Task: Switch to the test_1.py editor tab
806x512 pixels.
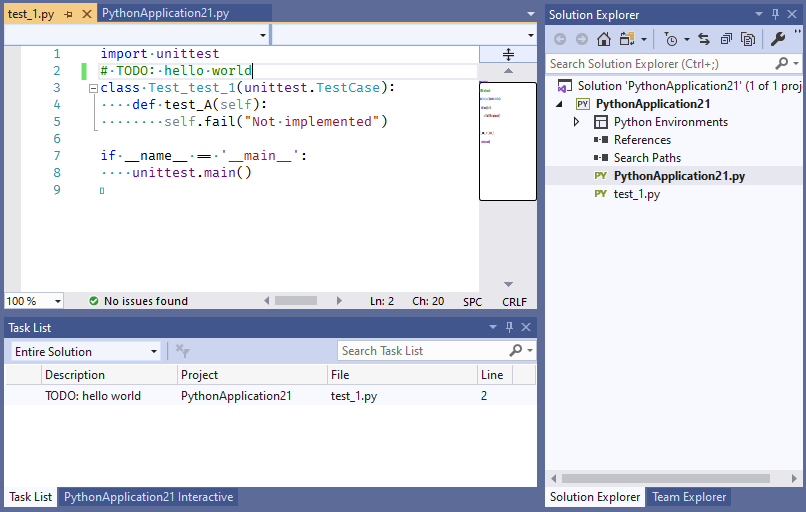Action: coord(31,14)
